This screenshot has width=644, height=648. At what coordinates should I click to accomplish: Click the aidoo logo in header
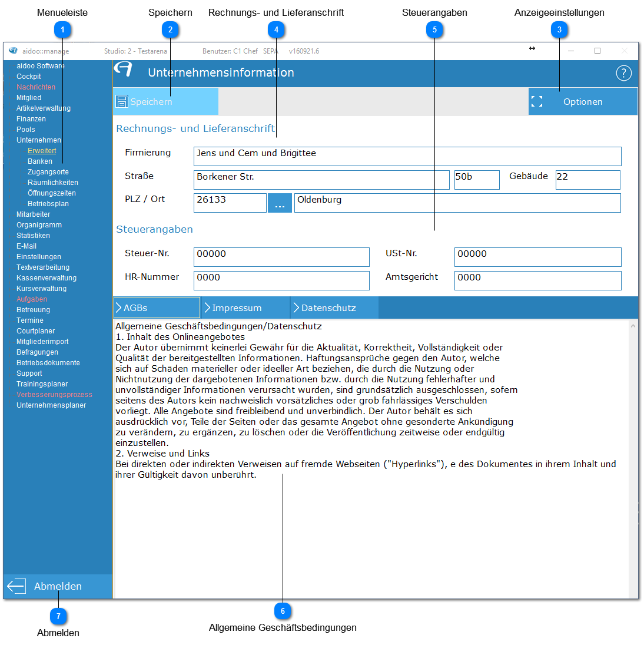coord(123,69)
